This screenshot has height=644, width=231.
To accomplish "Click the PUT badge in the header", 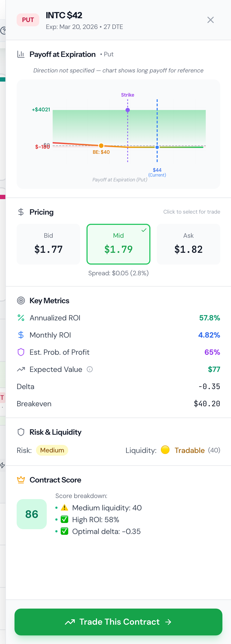I will point(28,20).
